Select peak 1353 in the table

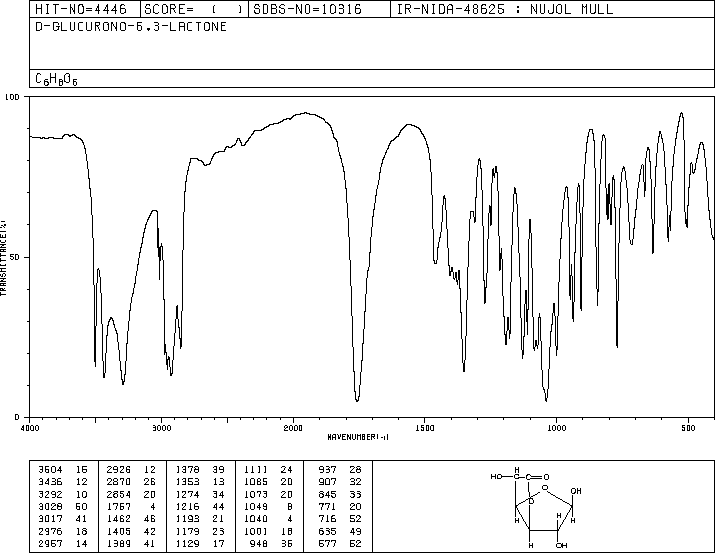pyautogui.click(x=187, y=481)
